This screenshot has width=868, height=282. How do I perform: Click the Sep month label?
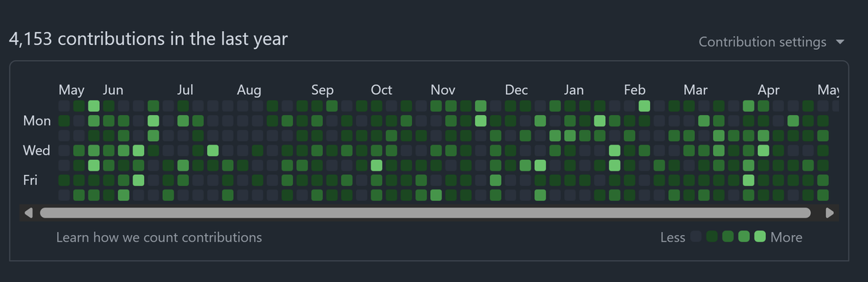click(322, 90)
